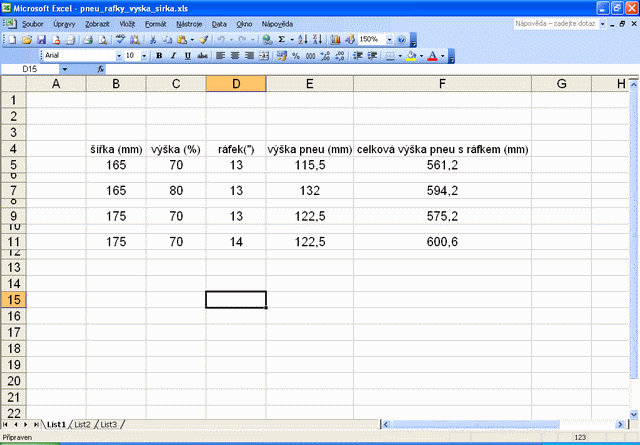Click the Merge and Center icon

264,56
